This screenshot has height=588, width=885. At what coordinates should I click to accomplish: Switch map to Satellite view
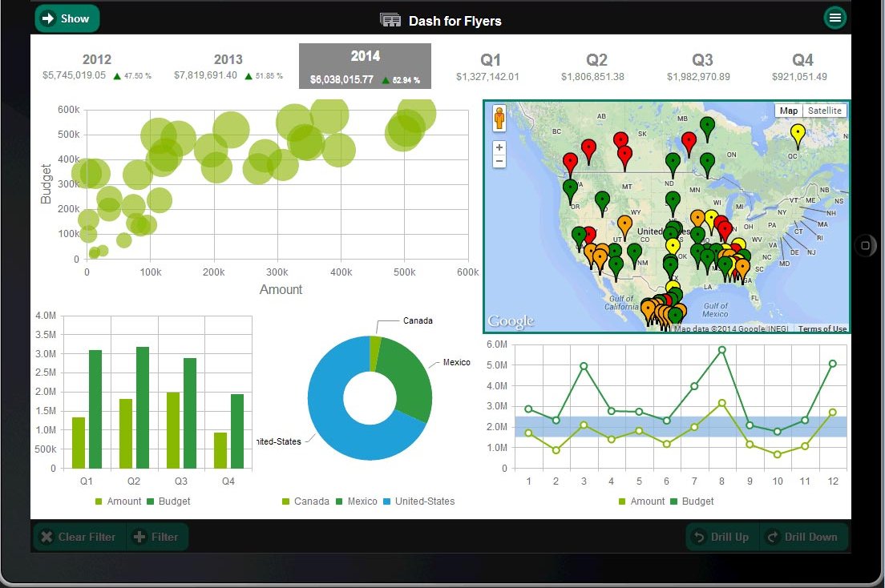[824, 111]
